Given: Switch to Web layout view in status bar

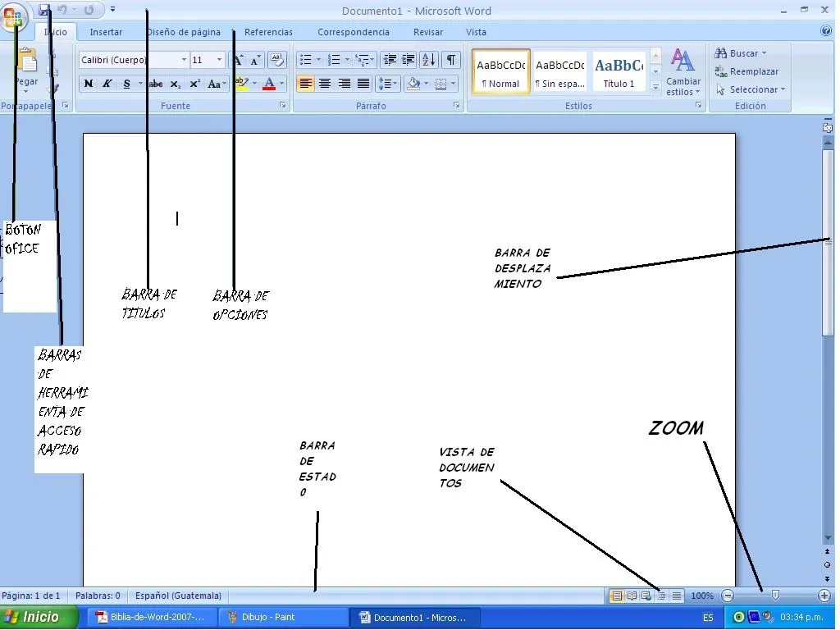Looking at the screenshot, I should point(647,596).
